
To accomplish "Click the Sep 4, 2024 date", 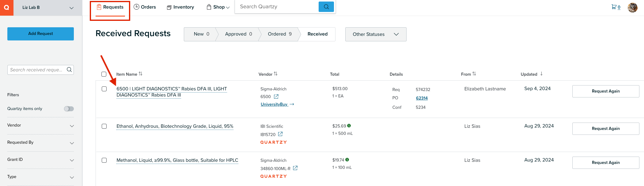I will coord(537,89).
